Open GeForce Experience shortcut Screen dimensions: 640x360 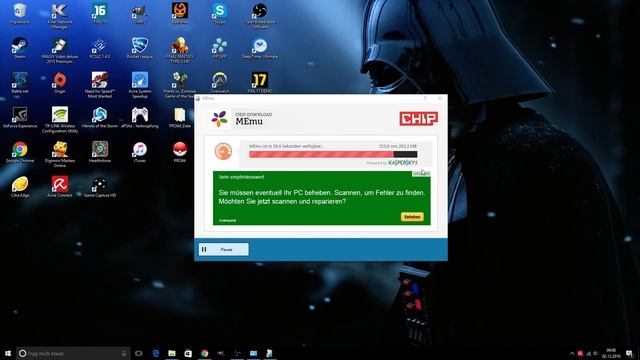coord(19,118)
